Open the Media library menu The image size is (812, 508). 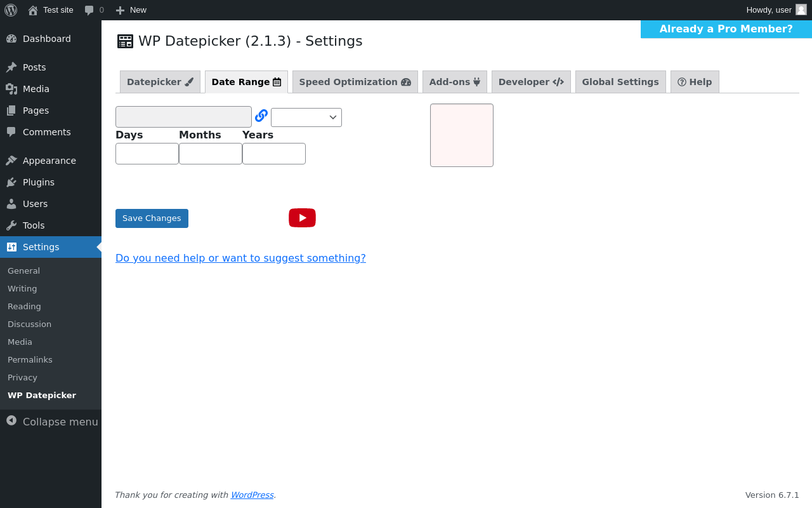coord(51,89)
